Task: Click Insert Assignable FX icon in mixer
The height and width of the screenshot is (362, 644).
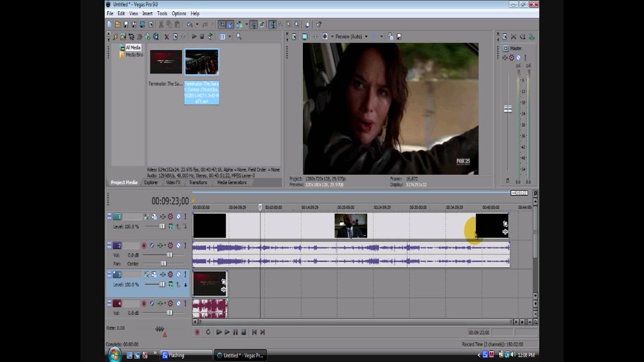Action: (531, 36)
